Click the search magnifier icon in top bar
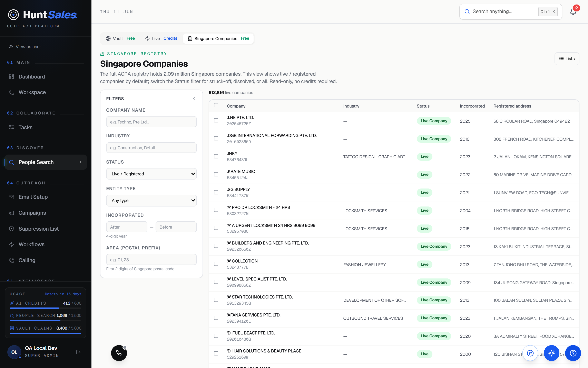588x368 pixels. click(x=467, y=11)
